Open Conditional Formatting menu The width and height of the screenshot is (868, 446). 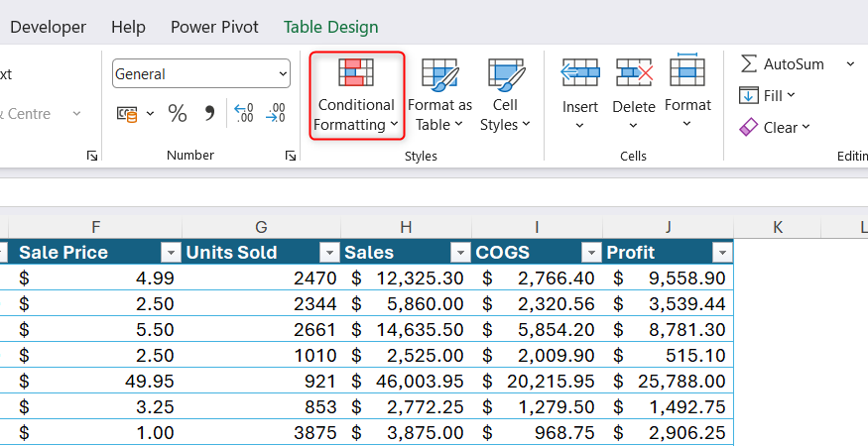tap(356, 95)
